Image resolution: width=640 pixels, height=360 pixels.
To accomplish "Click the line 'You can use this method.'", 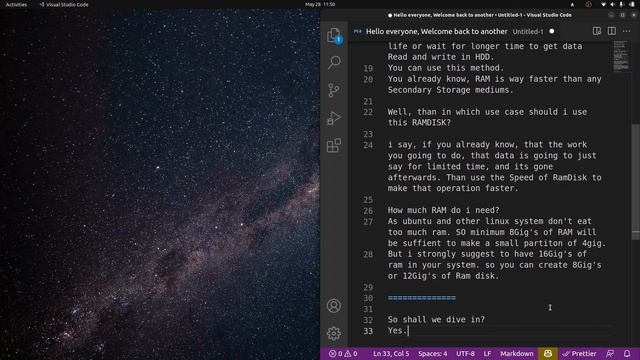I will coord(446,68).
